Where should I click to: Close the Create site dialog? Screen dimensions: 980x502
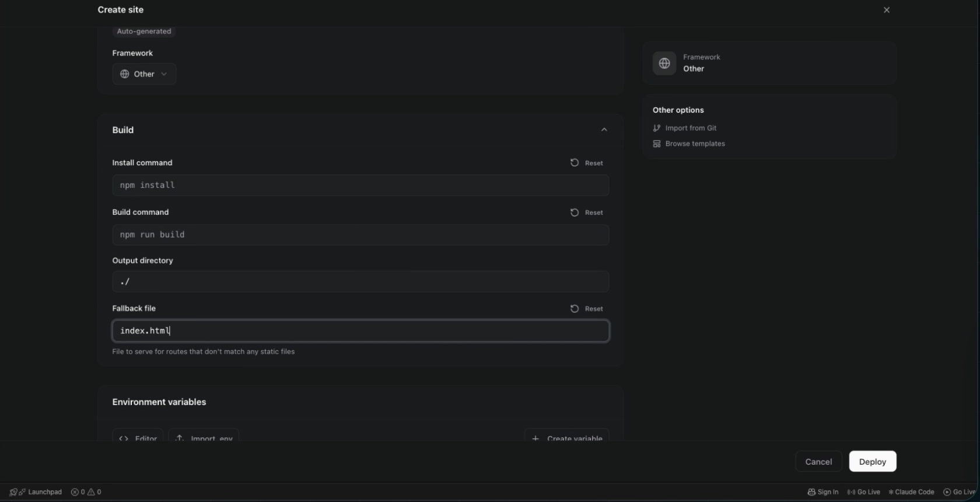pos(887,10)
